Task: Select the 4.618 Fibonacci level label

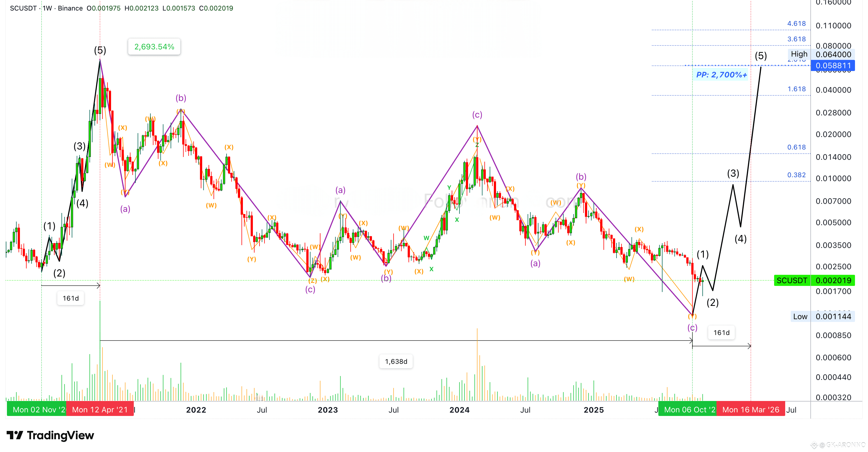Action: point(796,24)
